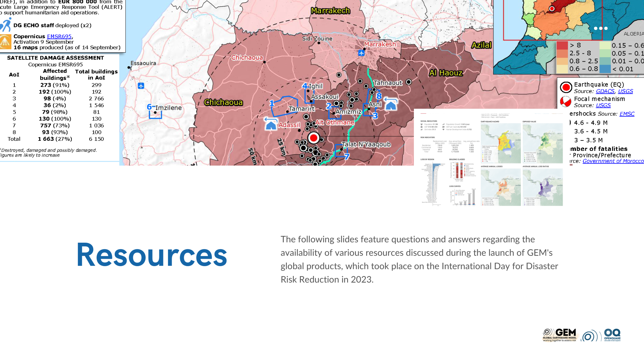This screenshot has width=644, height=362.
Task: Click the USGS link under Focal mechanism
Action: [x=603, y=105]
